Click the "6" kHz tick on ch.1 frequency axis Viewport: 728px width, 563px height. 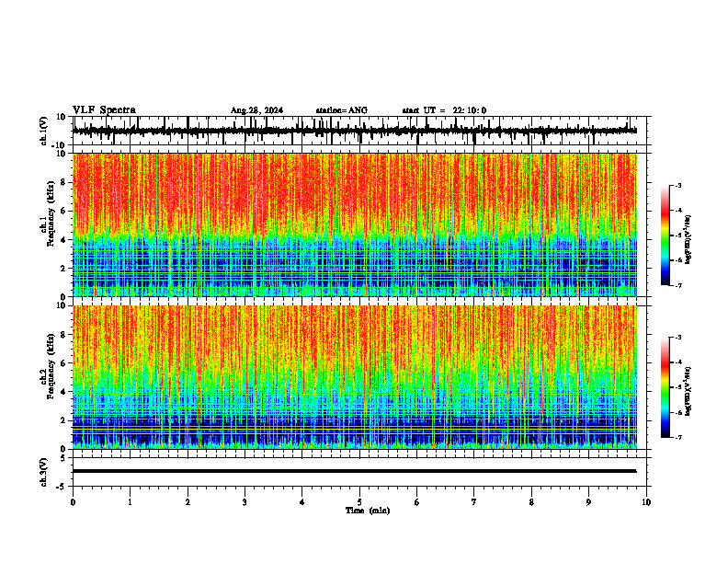63,212
